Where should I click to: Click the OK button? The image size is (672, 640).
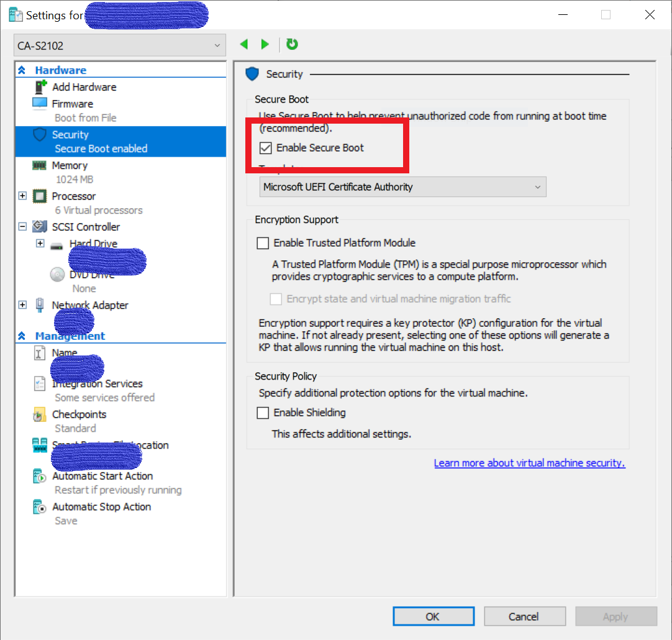point(433,616)
